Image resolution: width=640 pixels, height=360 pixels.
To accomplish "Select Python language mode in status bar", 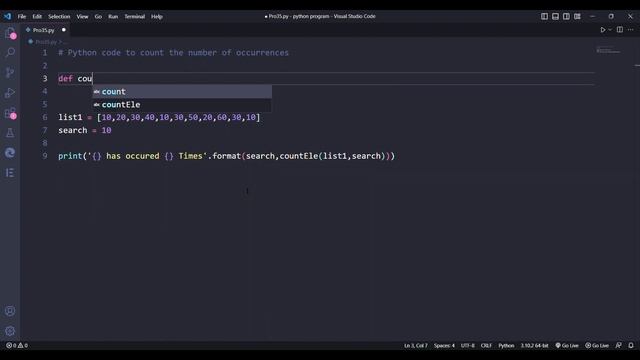I will tap(506, 345).
